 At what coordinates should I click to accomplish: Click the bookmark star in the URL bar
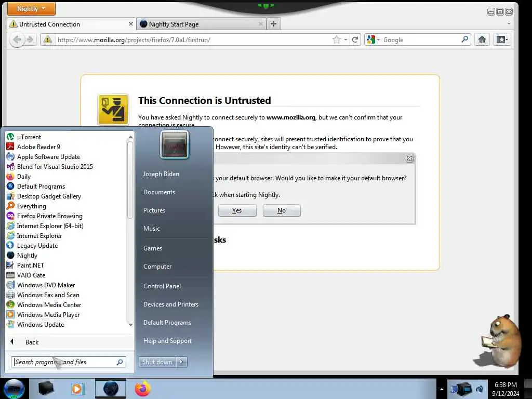point(336,39)
